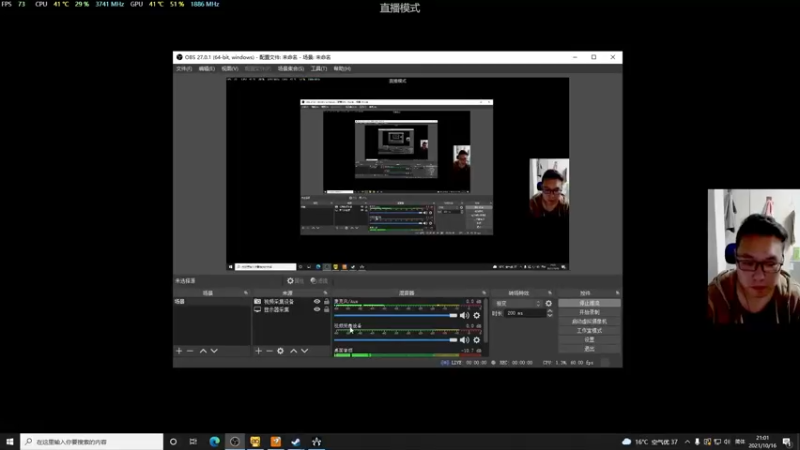Click the Stop Streaming button
The width and height of the screenshot is (800, 450).
point(589,303)
